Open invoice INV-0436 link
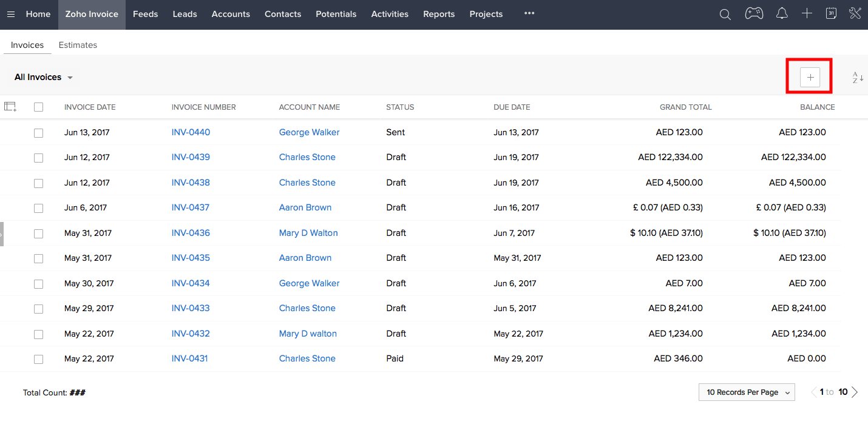The width and height of the screenshot is (868, 427). [x=191, y=233]
